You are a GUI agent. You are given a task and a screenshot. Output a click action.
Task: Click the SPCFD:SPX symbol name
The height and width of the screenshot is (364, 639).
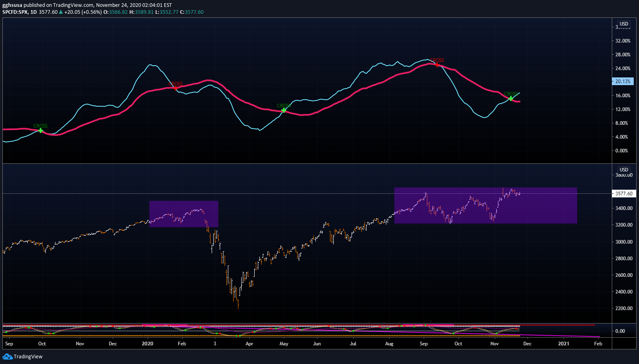(15, 12)
